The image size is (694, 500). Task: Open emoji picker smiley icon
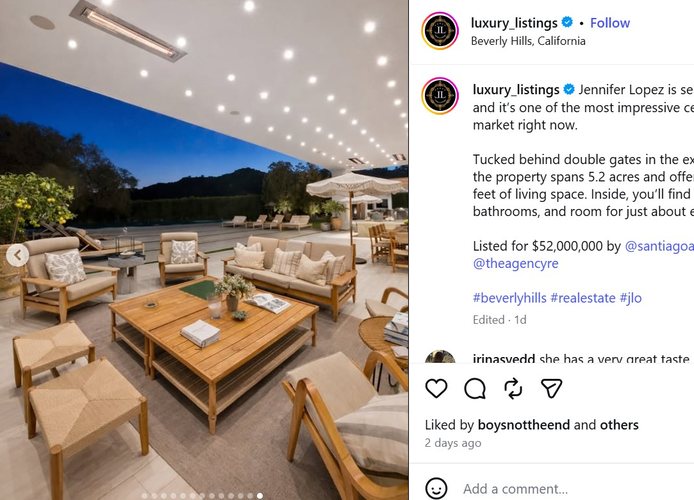(x=436, y=488)
